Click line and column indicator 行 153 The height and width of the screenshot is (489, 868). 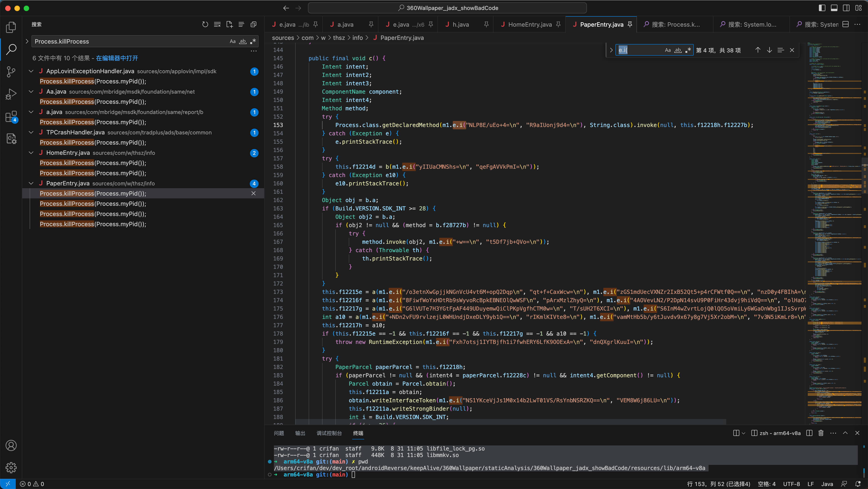(718, 484)
